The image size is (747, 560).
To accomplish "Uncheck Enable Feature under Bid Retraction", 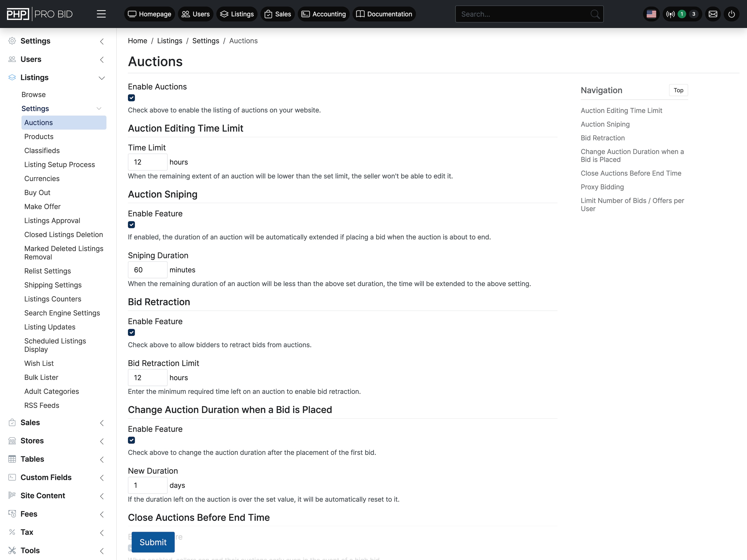I will [x=131, y=332].
